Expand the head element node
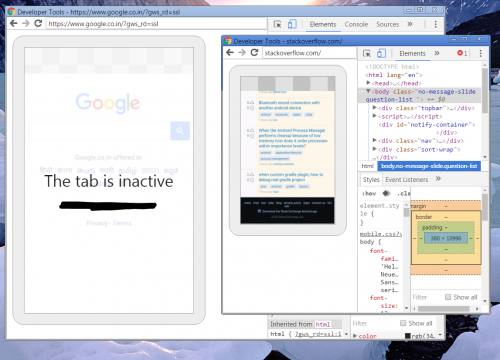Image resolution: width=500 pixels, height=360 pixels. pyautogui.click(x=368, y=83)
